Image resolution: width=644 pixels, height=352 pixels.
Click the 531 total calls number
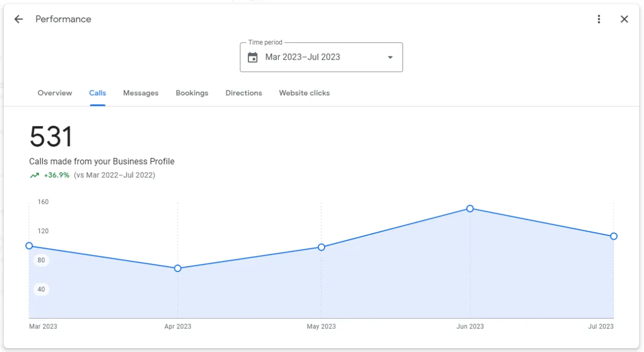click(x=51, y=137)
